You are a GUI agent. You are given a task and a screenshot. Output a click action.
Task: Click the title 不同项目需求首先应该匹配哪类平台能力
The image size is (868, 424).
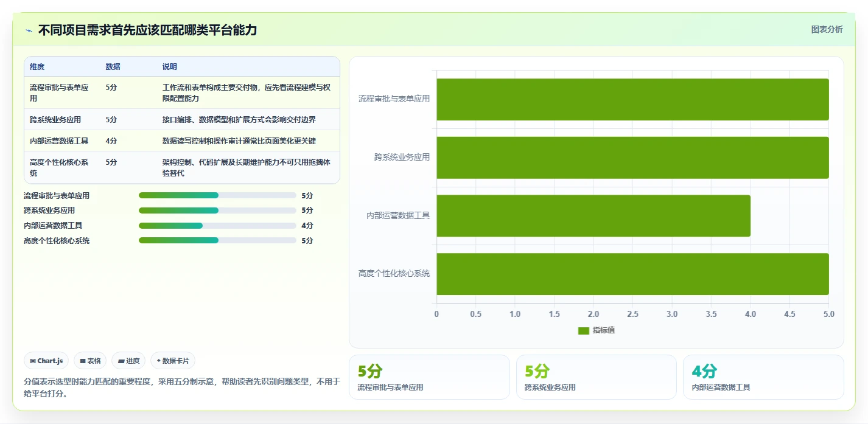[148, 30]
